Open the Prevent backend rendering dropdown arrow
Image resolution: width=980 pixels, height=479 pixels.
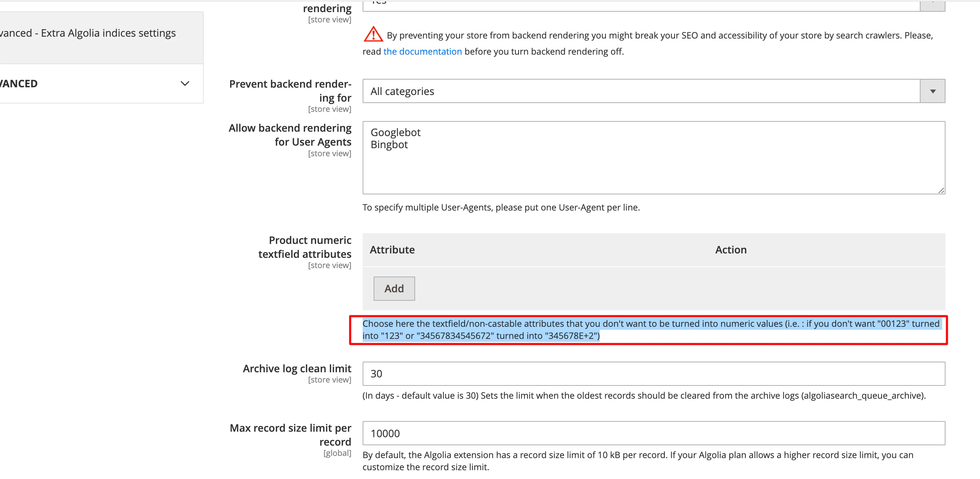coord(932,91)
